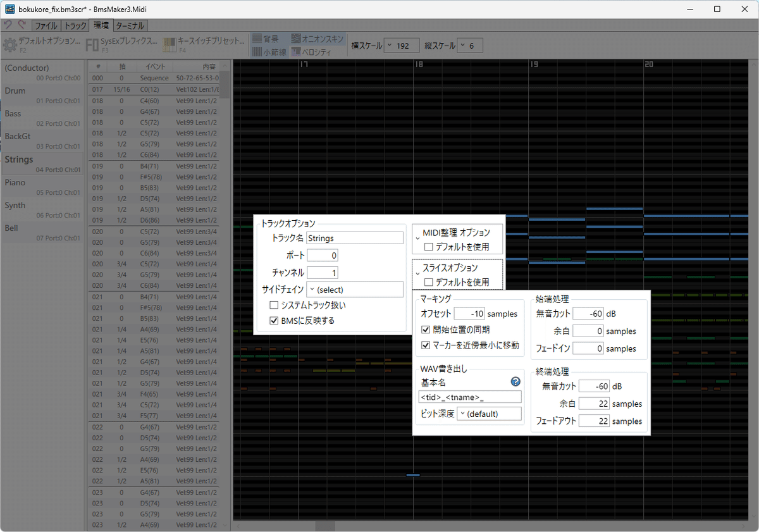Open the サイドチェイン (select) dropdown
This screenshot has width=759, height=532.
click(x=355, y=290)
